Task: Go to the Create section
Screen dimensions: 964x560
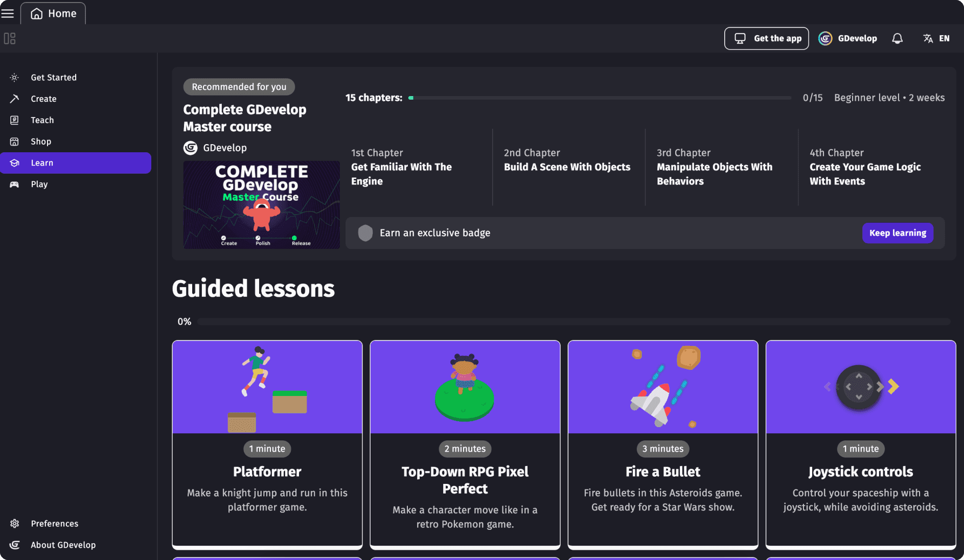Action: (43, 99)
